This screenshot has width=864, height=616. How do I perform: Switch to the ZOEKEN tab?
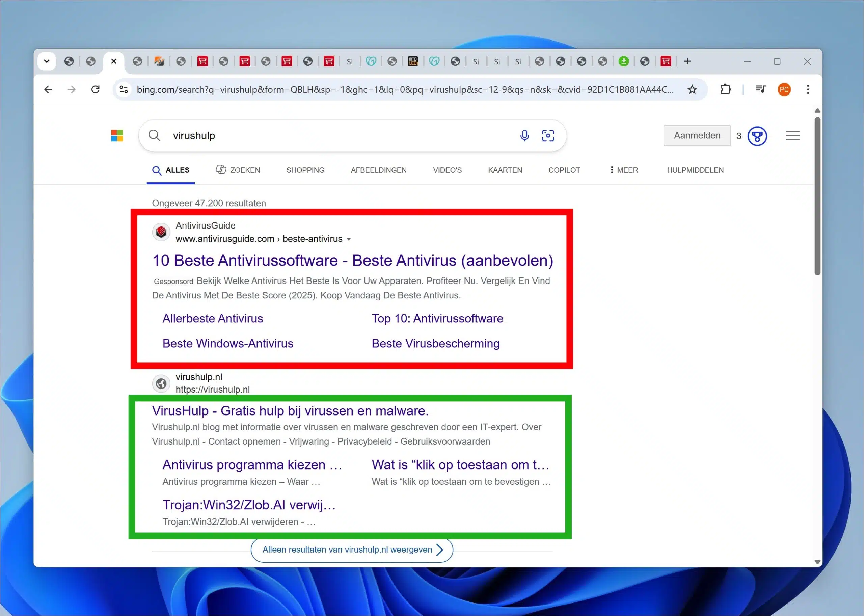[x=238, y=170]
